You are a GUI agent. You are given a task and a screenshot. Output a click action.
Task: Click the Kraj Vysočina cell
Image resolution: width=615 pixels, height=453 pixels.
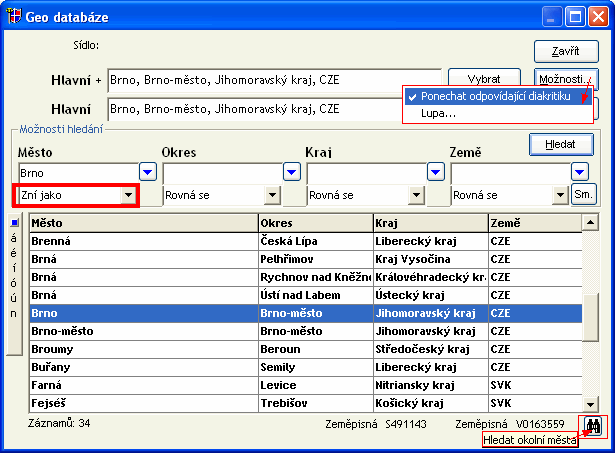point(431,259)
